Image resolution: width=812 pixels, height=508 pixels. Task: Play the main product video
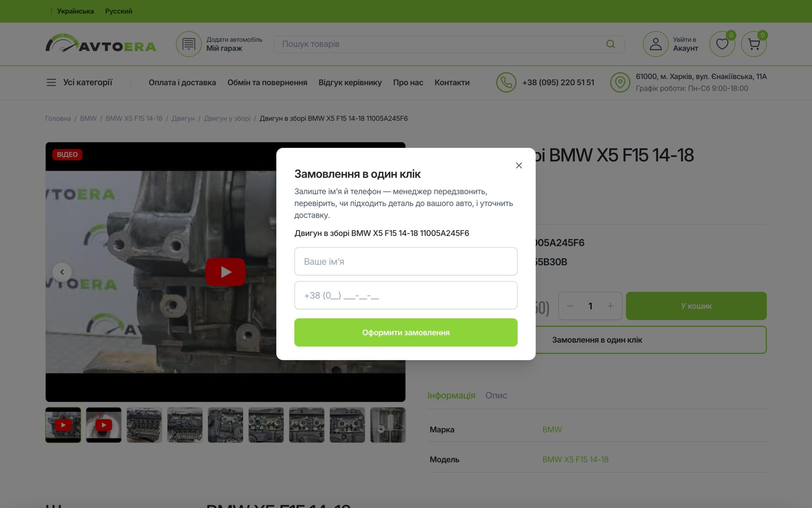click(226, 272)
